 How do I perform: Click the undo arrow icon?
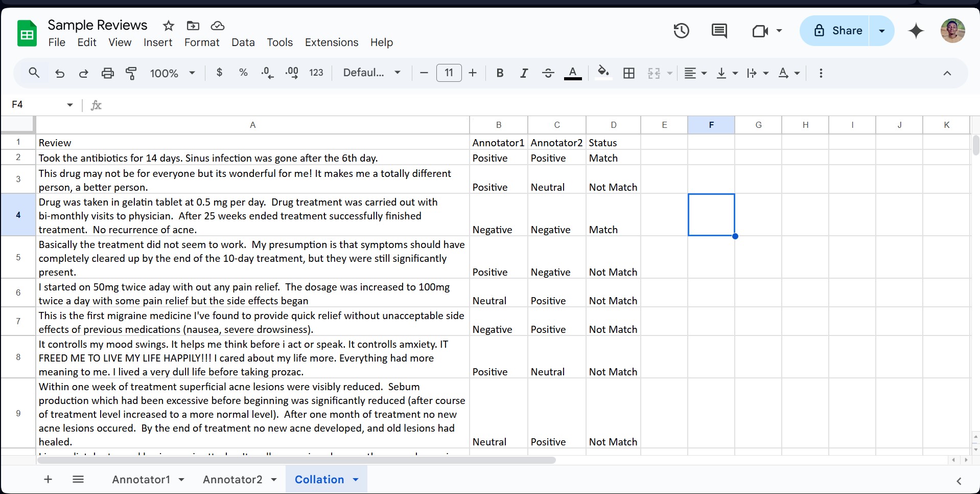coord(60,73)
